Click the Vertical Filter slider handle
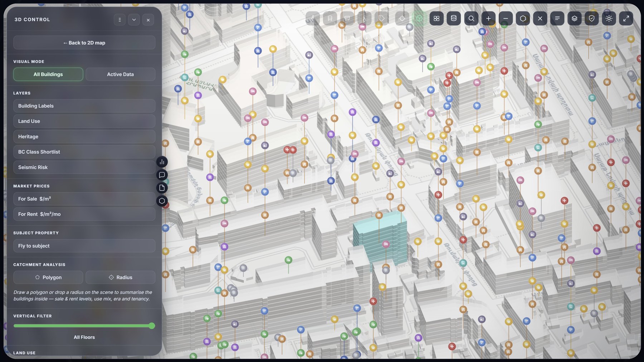644x362 pixels. click(152, 325)
